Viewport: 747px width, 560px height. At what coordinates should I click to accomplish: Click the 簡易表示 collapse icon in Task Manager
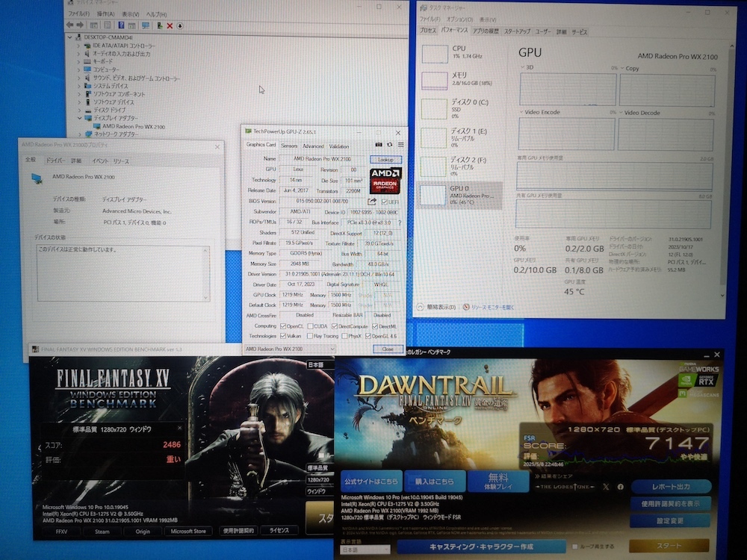tap(420, 307)
